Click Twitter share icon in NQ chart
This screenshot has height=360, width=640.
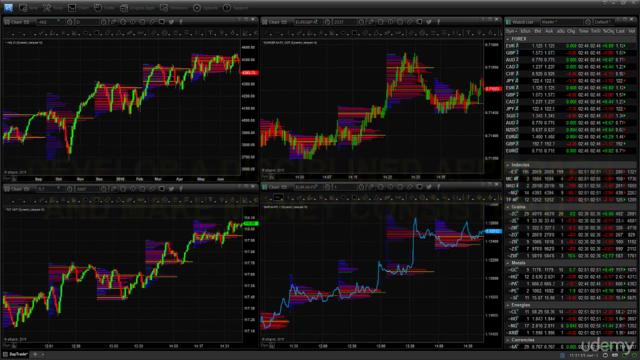(171, 22)
